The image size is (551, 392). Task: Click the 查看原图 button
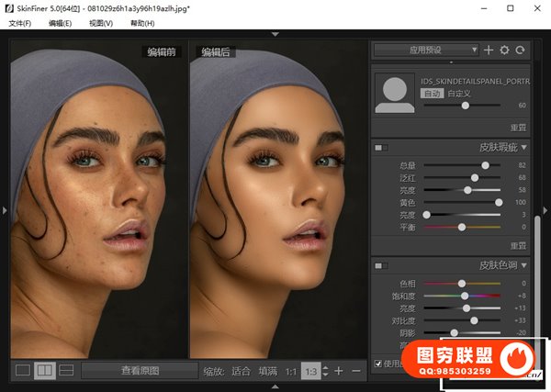pos(140,371)
